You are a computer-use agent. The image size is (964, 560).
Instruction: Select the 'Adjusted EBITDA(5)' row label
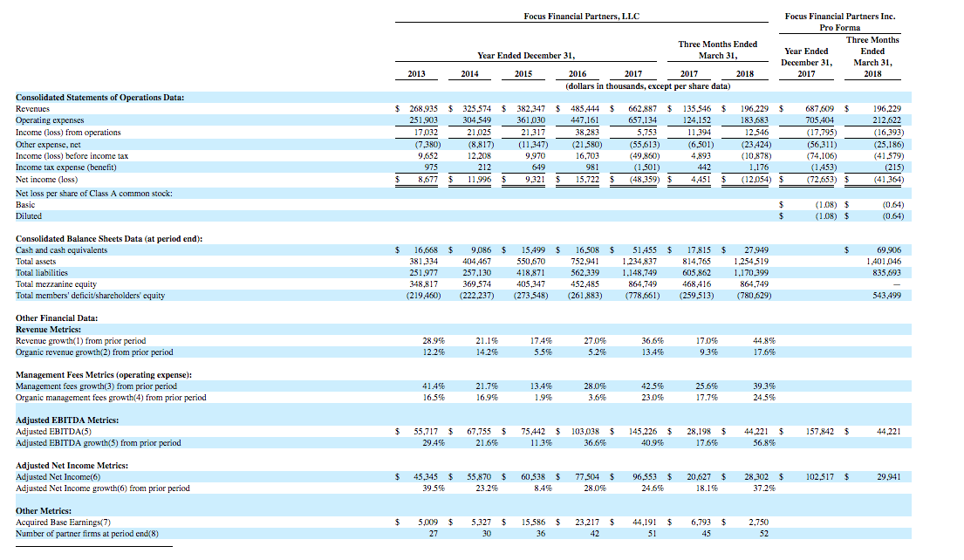point(53,432)
